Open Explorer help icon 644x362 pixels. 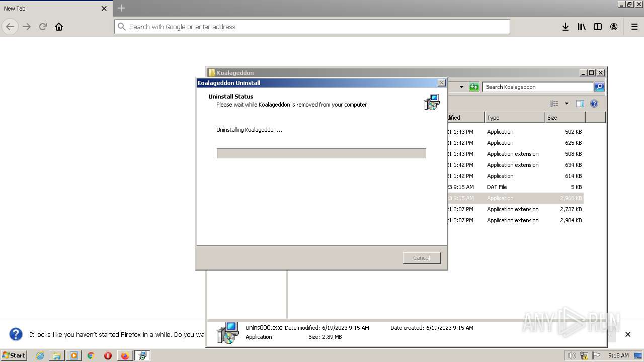(x=594, y=104)
